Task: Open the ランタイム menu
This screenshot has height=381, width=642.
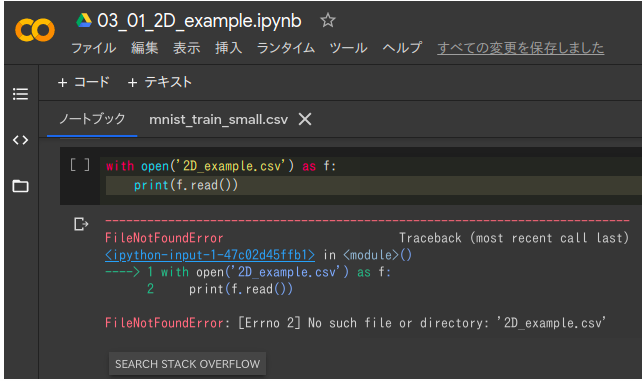Action: pyautogui.click(x=286, y=48)
